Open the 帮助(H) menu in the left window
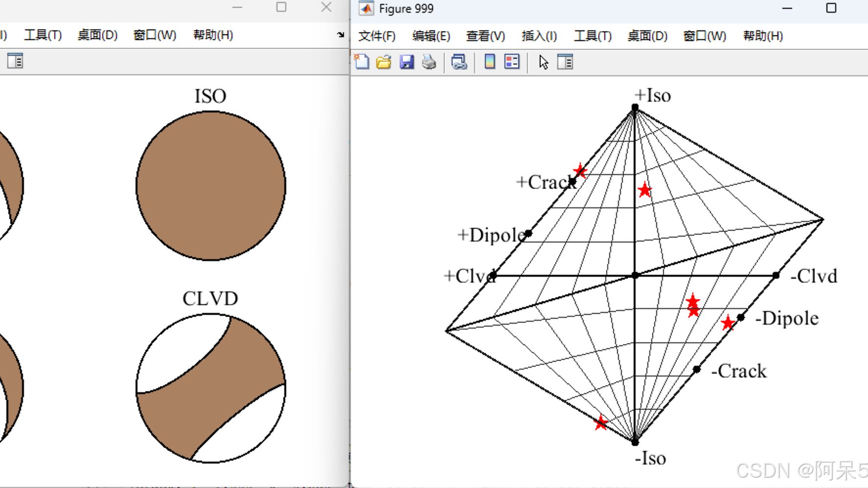Viewport: 868px width, 488px height. [212, 34]
